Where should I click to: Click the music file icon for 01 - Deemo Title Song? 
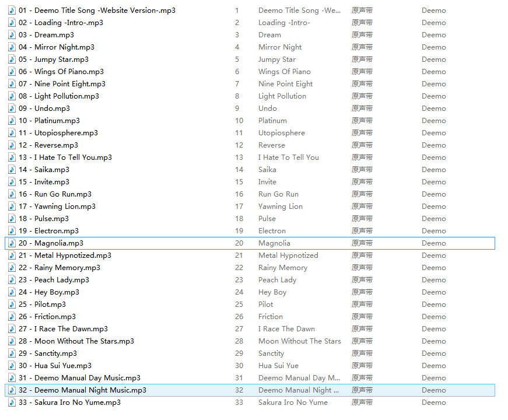12,10
